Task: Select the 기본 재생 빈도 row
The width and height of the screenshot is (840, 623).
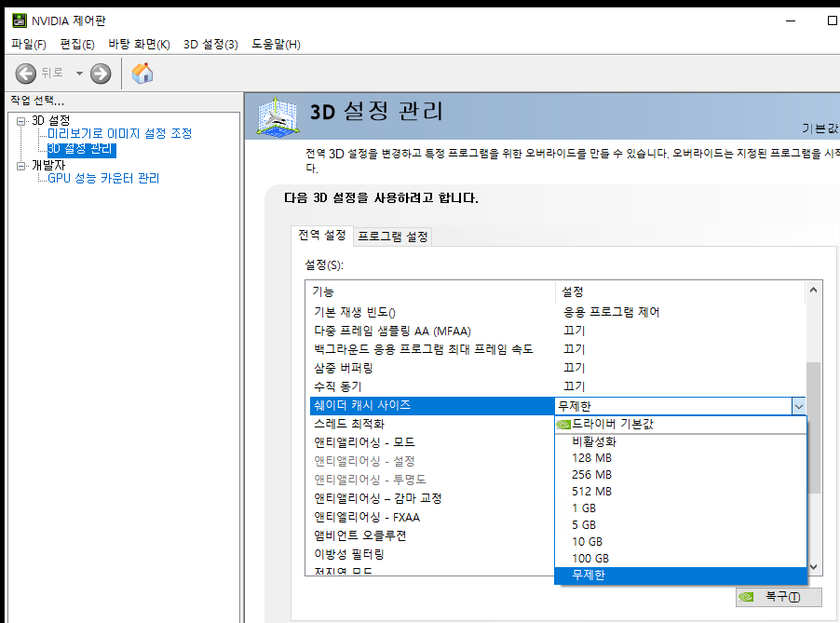Action: [x=557, y=312]
